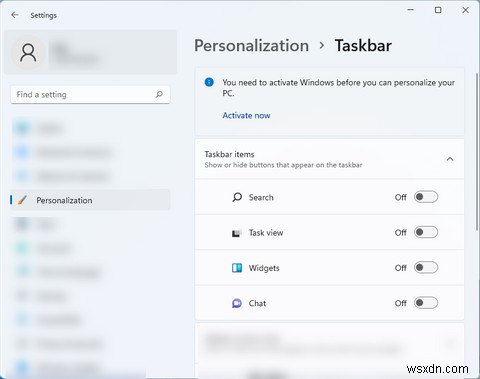Focus the Find a setting search box

[90, 94]
